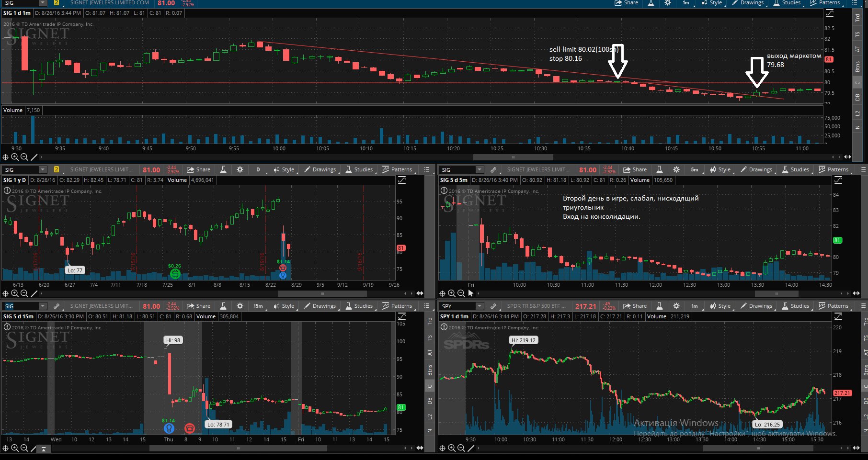Image resolution: width=868 pixels, height=460 pixels.
Task: Open gear settings in SIG 5d 15m chart
Action: pos(240,306)
